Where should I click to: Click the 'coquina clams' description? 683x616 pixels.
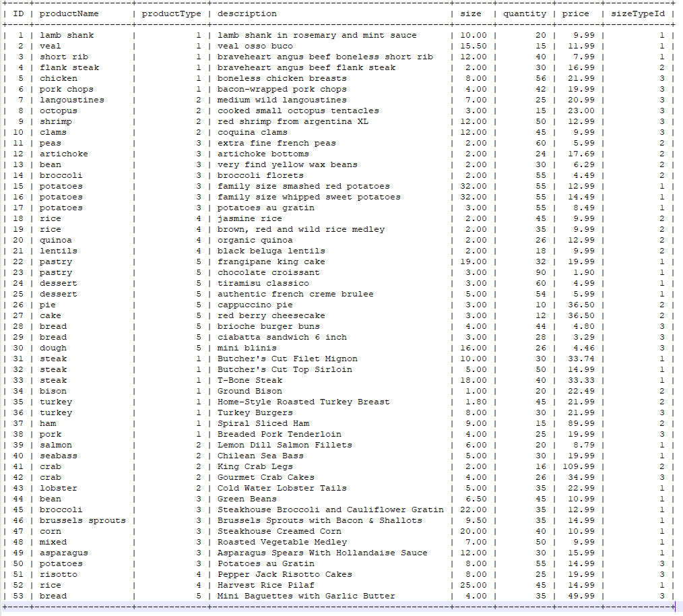[252, 133]
